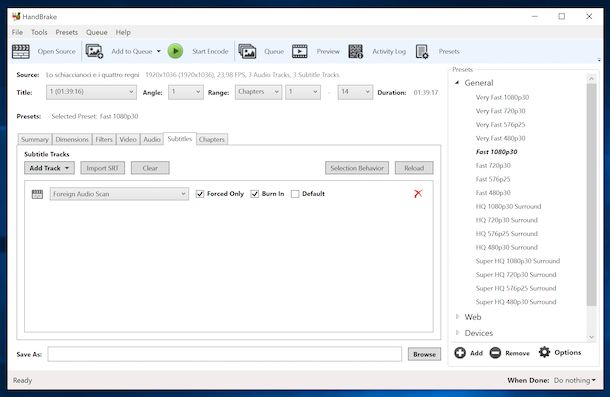
Task: Open the Foreign Audio Scan track dropdown
Action: click(119, 194)
